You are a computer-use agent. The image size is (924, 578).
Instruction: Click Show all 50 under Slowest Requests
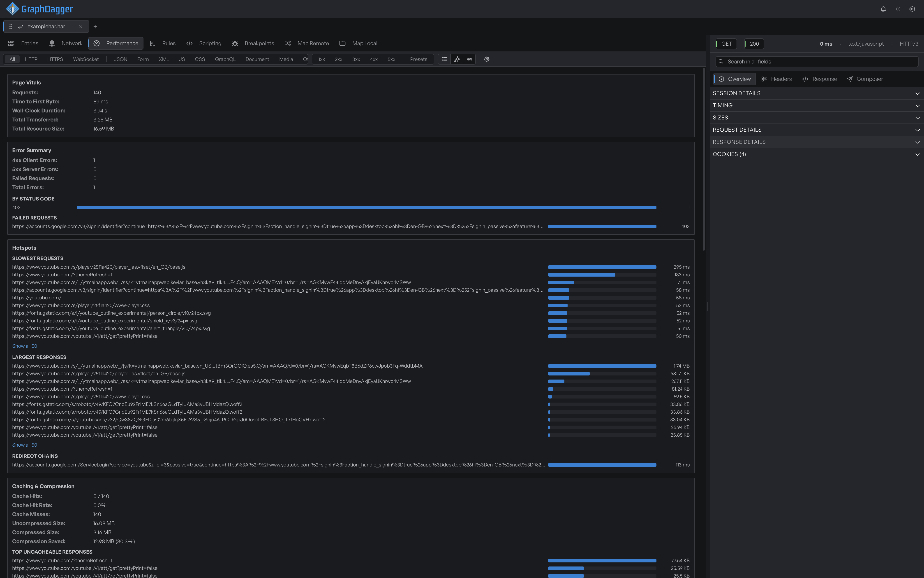click(x=24, y=346)
